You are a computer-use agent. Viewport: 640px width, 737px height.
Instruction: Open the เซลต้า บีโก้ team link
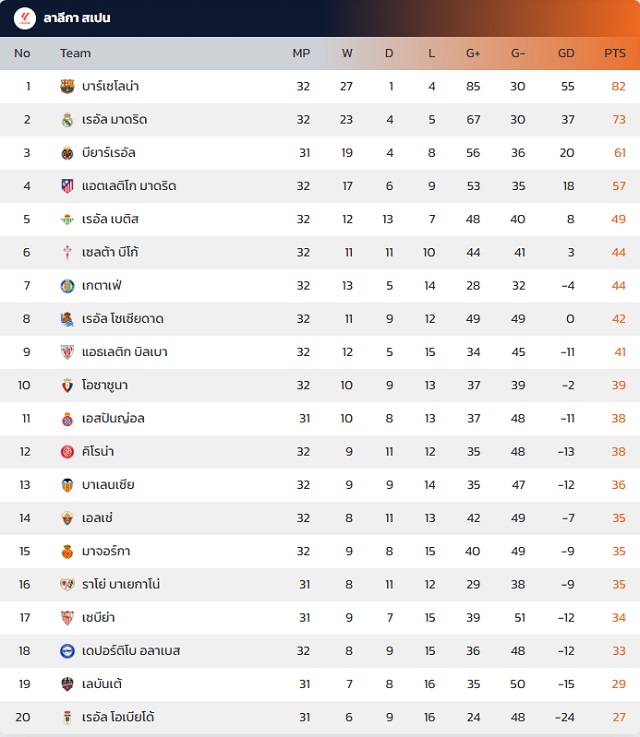(x=110, y=253)
